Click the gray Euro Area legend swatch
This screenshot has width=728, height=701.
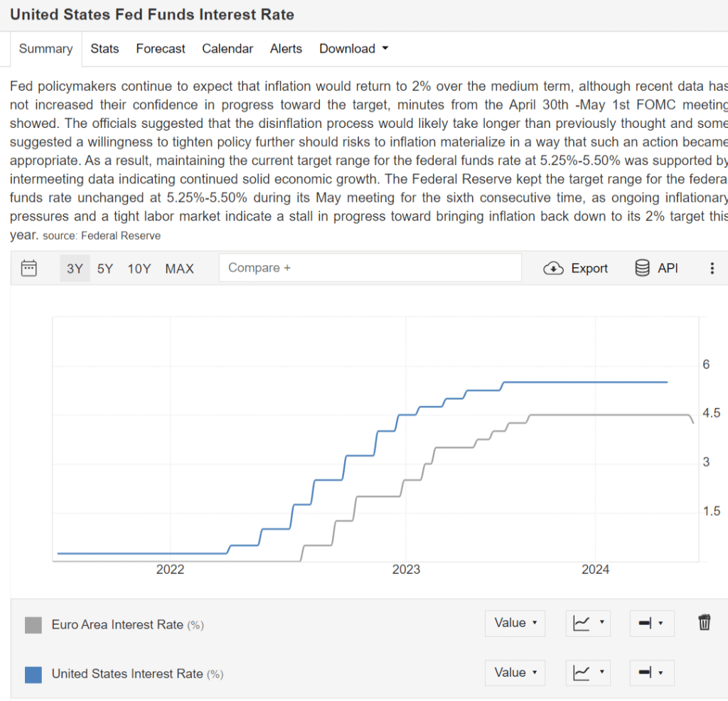[x=33, y=623]
